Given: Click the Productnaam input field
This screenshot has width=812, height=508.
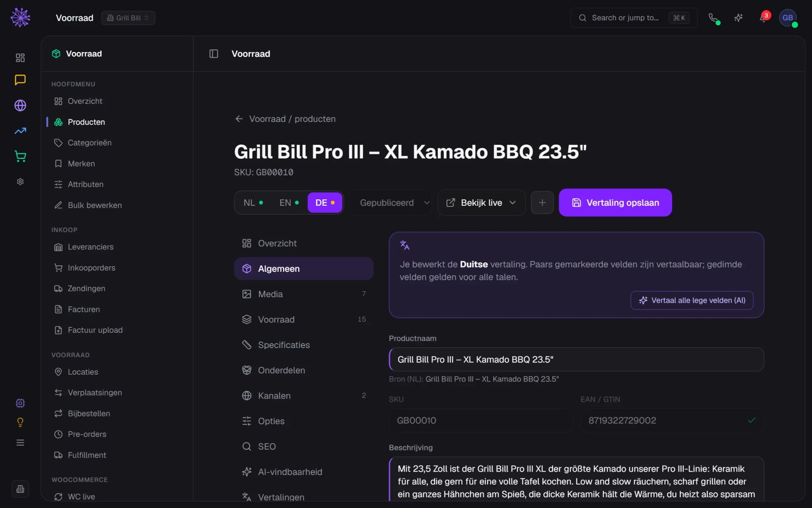Looking at the screenshot, I should pos(576,359).
